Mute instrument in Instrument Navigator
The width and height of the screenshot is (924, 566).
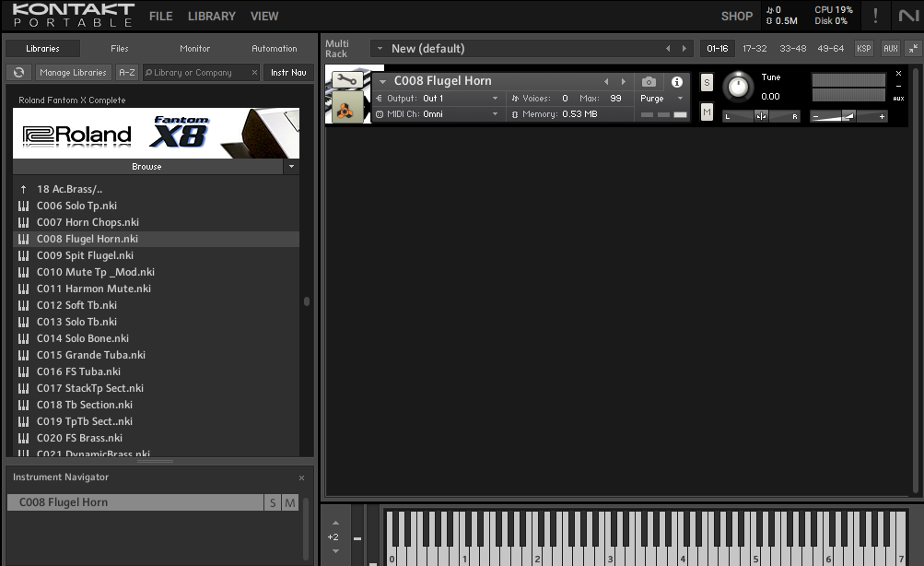click(x=290, y=502)
